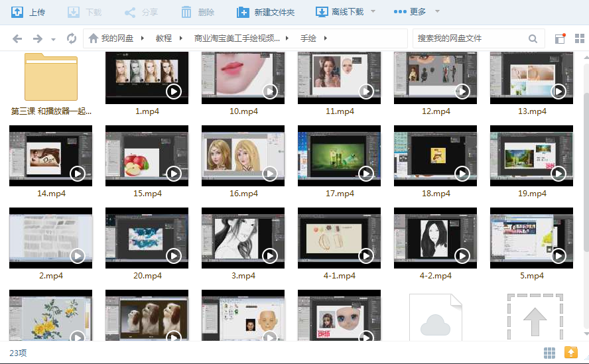Click the home icon in breadcrumb
Viewport: 589px width, 364px height.
click(93, 38)
